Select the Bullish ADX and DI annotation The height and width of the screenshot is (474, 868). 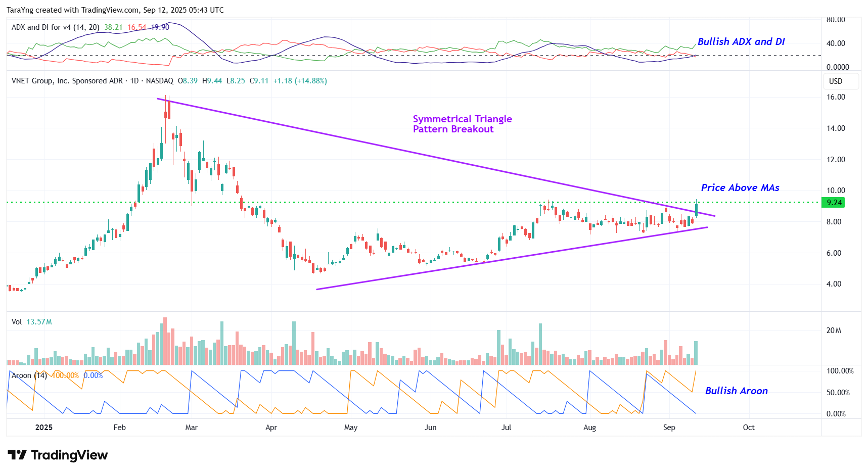[741, 41]
